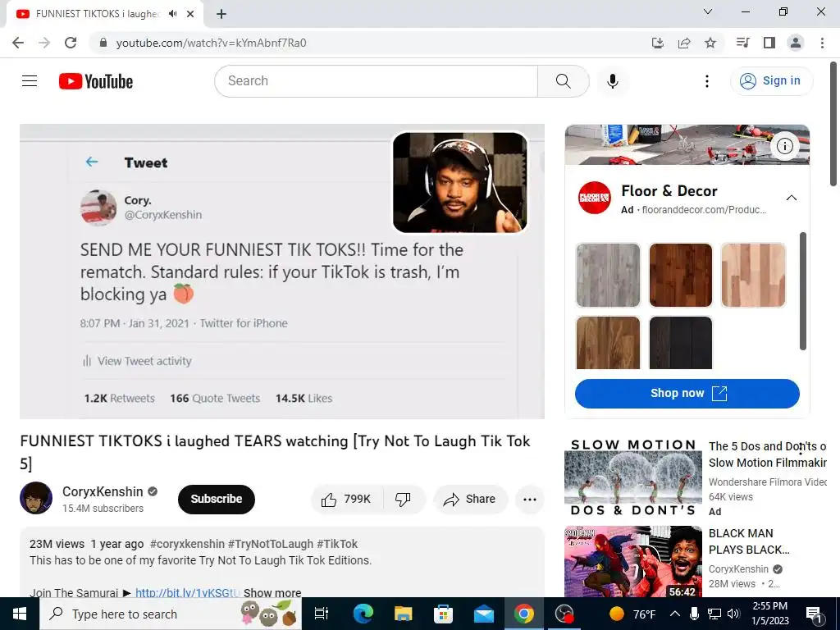Select the reddish-brown wood flooring swatch
The height and width of the screenshot is (630, 840).
[x=680, y=276]
